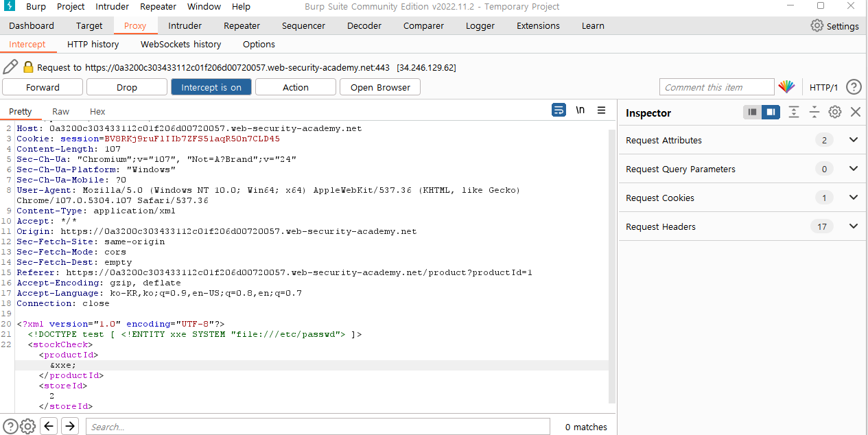Switch Inspector to the side panel layout icon
868x435 pixels.
pyautogui.click(x=771, y=112)
